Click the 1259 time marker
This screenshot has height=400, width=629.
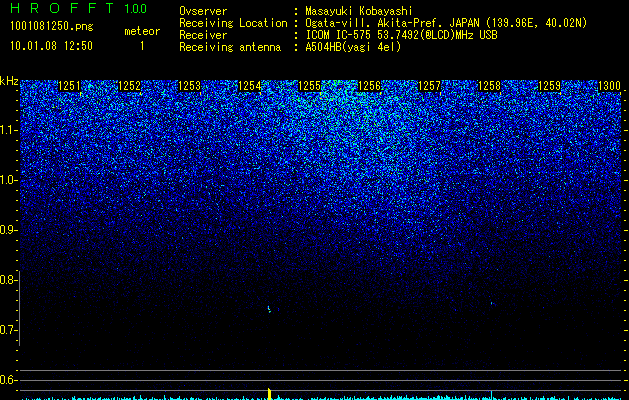coord(549,86)
